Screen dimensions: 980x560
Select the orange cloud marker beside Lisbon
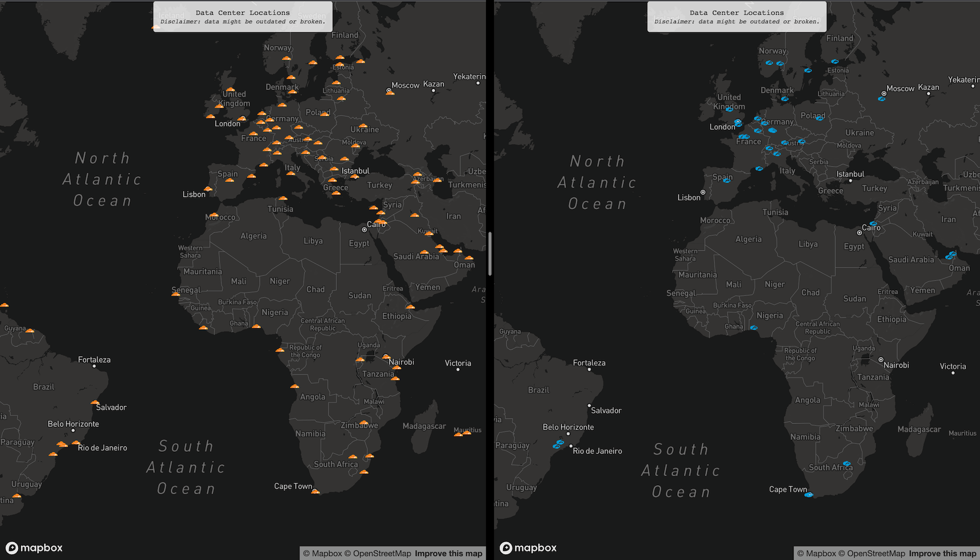click(x=208, y=189)
